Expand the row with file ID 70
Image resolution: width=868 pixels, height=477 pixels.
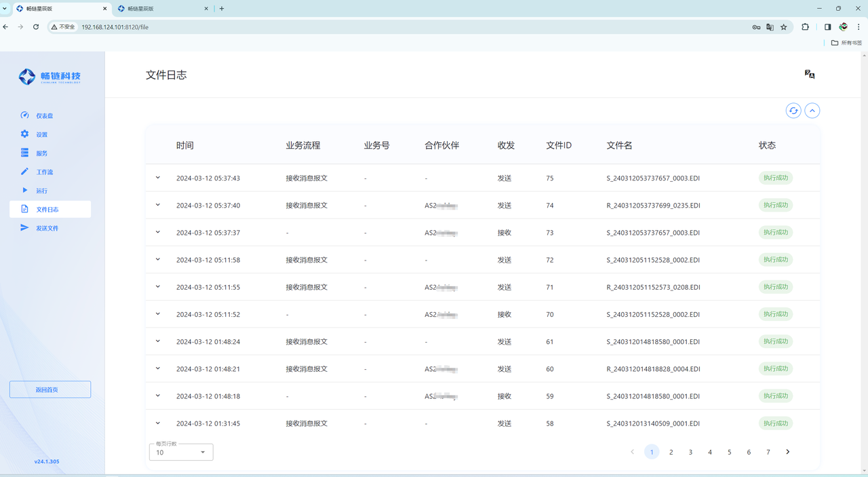click(158, 314)
